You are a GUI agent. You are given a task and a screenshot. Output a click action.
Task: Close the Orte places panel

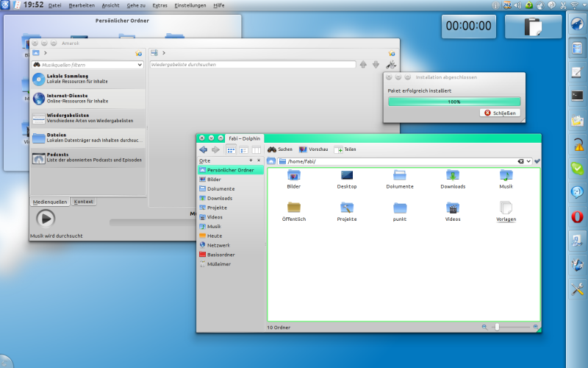click(259, 160)
